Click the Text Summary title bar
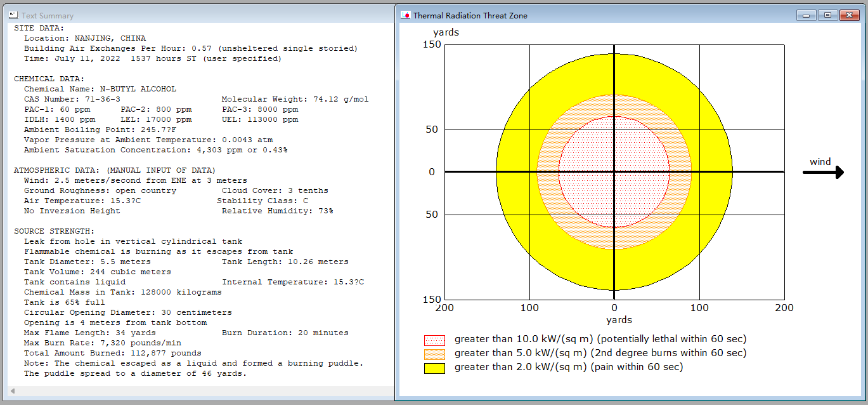 (200, 15)
